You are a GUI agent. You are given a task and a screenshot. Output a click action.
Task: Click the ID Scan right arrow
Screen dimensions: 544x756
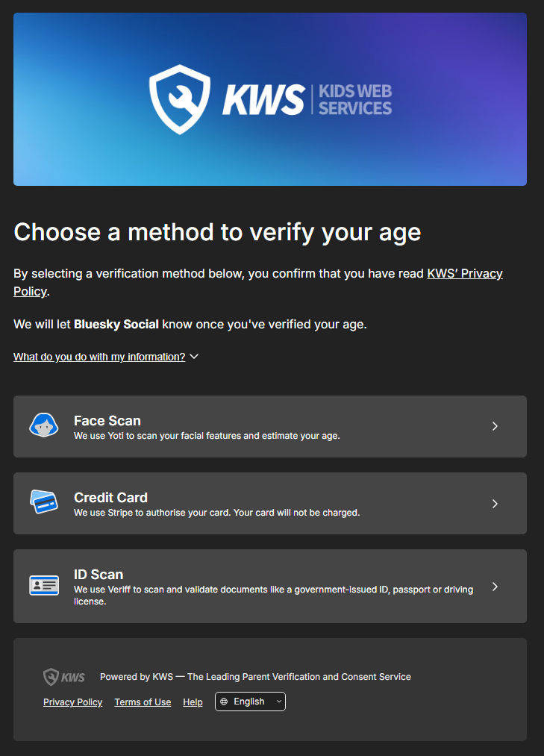495,587
